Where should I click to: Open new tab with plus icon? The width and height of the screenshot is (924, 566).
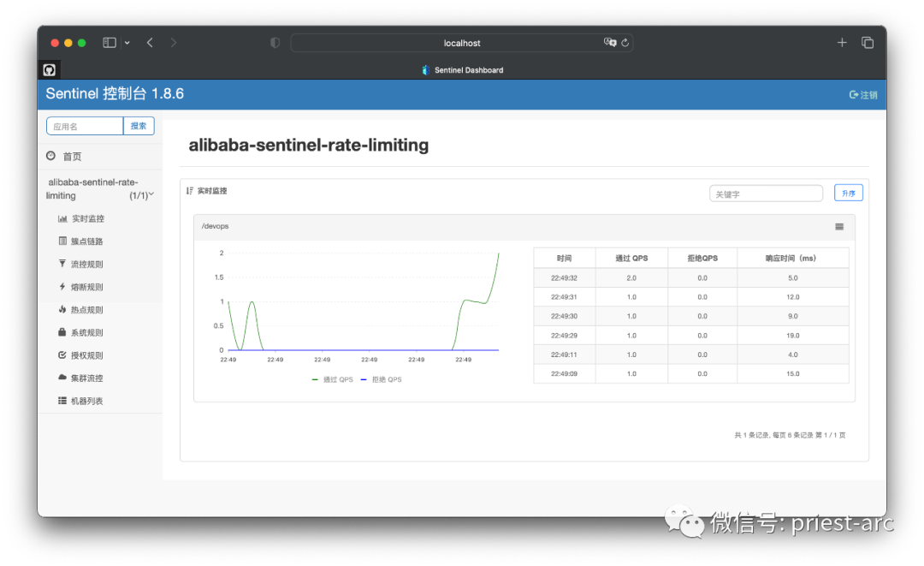point(842,43)
